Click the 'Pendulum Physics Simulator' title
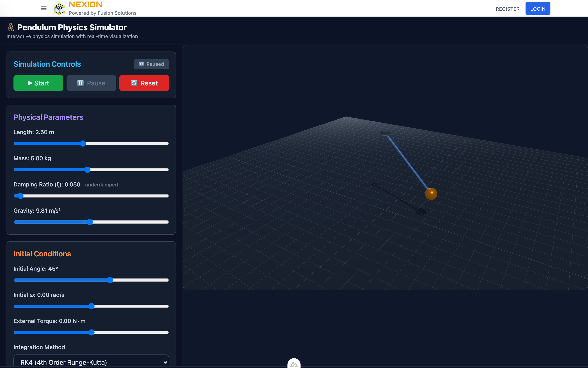588x368 pixels. (x=72, y=28)
